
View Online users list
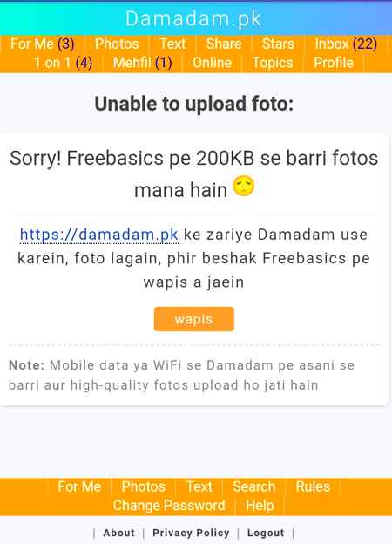point(212,63)
